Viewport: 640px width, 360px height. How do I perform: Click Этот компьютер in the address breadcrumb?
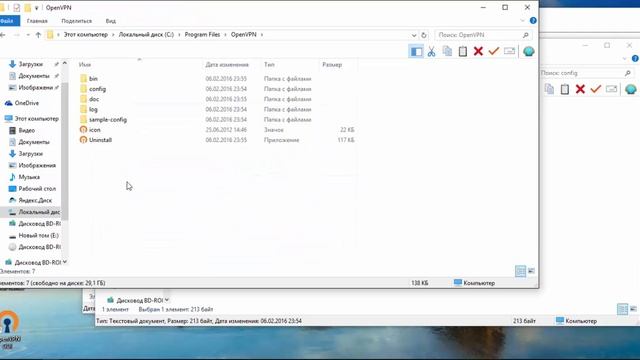pos(86,35)
